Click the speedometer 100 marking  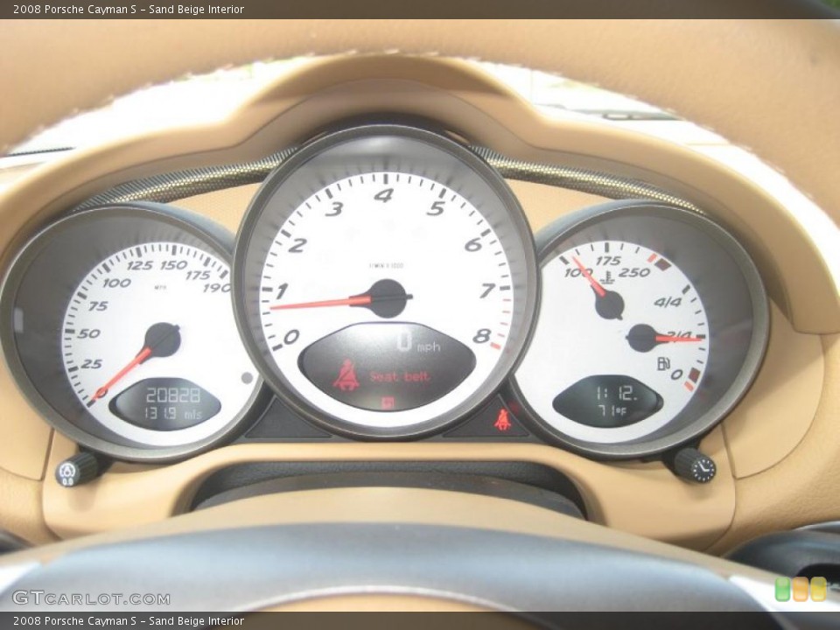coord(116,283)
